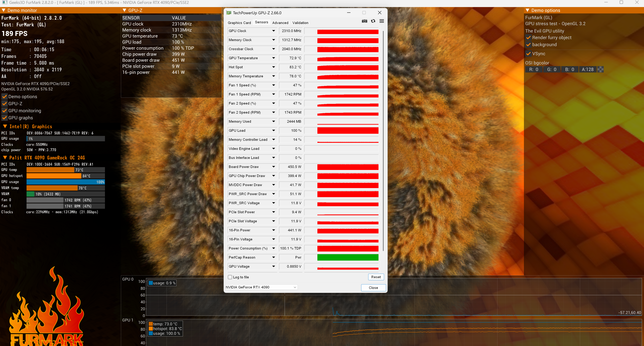The image size is (644, 346).
Task: Uncheck Render furry object option
Action: [x=528, y=38]
